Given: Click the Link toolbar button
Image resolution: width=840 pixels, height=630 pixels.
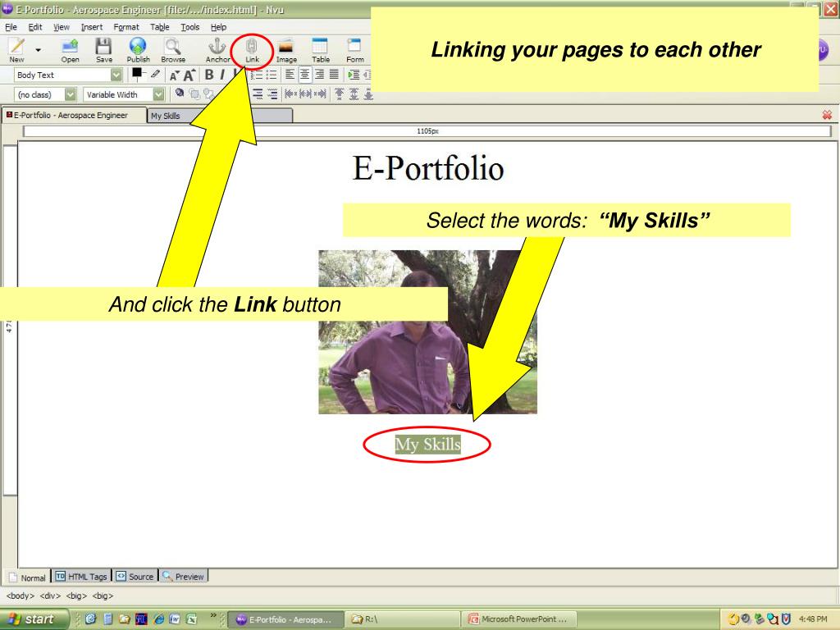Looking at the screenshot, I should (252, 50).
